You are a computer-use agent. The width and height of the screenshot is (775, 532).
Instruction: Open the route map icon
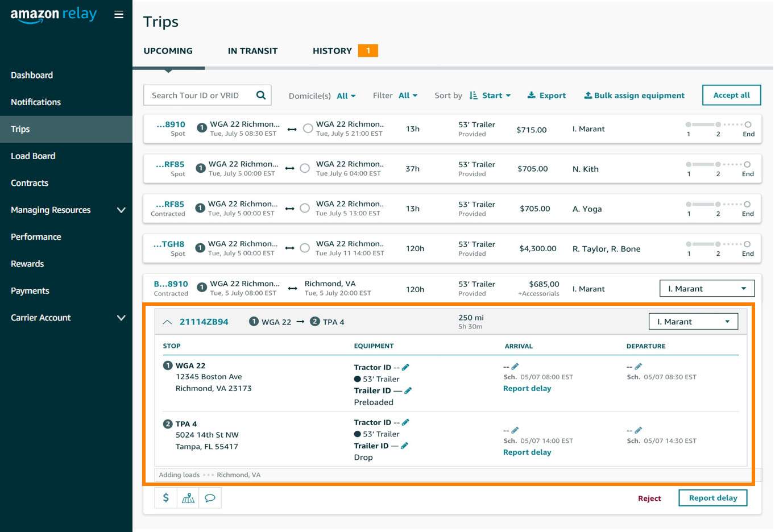click(188, 497)
